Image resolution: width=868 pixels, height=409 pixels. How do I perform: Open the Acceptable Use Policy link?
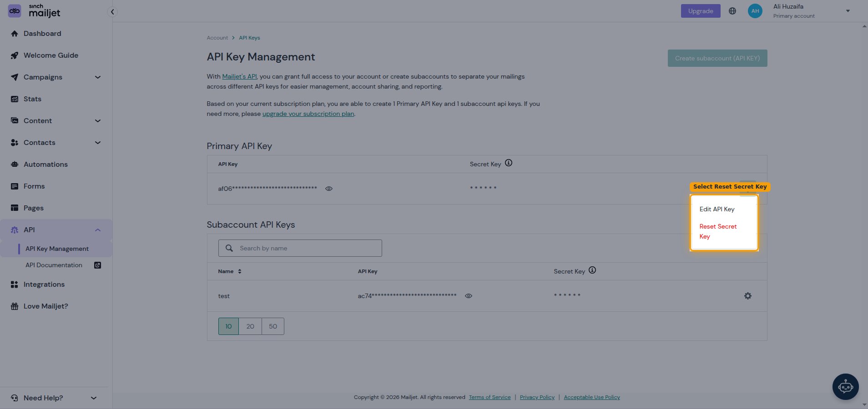(592, 397)
